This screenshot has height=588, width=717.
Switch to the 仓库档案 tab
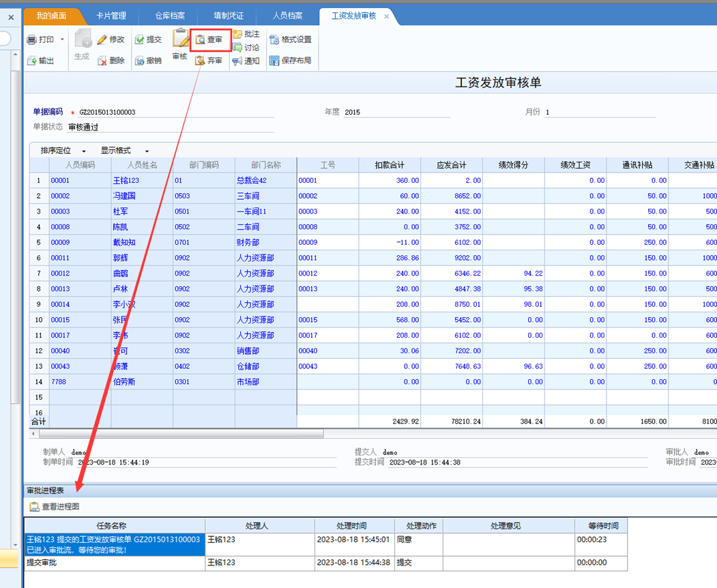click(170, 16)
